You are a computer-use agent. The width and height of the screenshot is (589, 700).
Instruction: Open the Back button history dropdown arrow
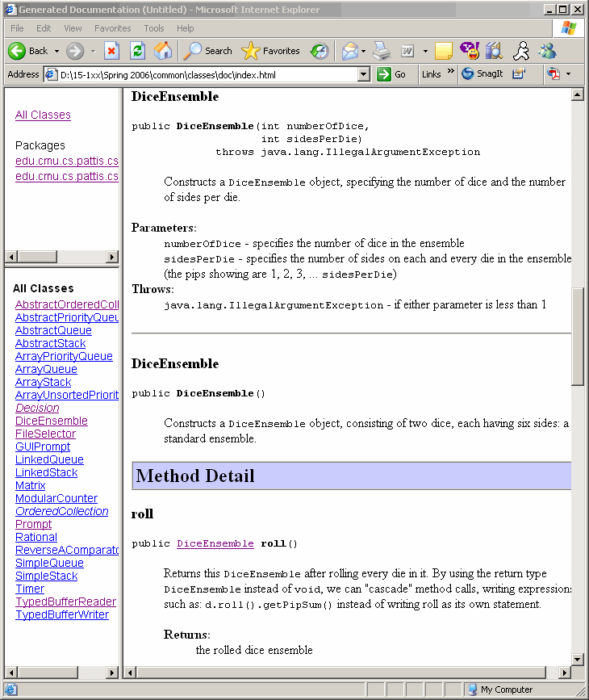56,51
